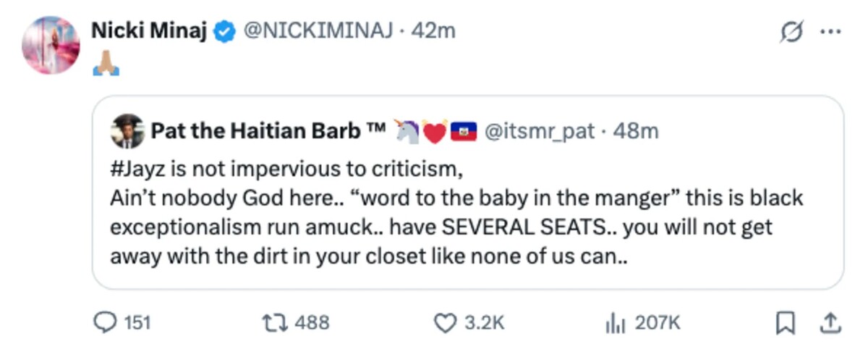The width and height of the screenshot is (868, 352).
Task: Open the three-dot more options menu
Action: point(830,33)
